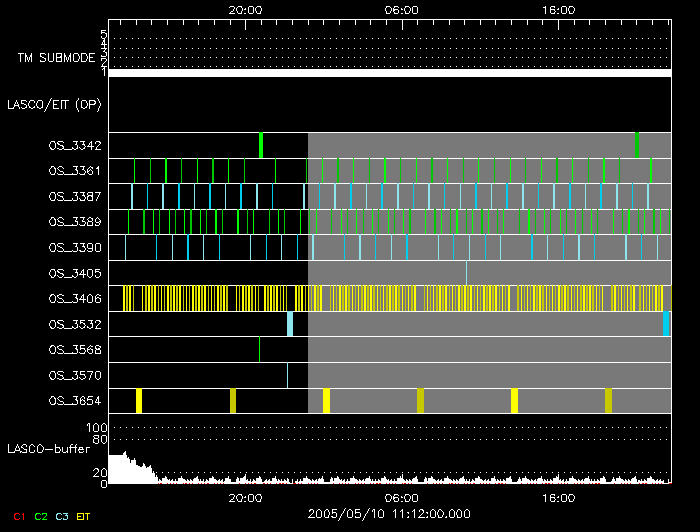Click the white vertical line in OS_3570 row
The image size is (700, 532).
coord(287,375)
